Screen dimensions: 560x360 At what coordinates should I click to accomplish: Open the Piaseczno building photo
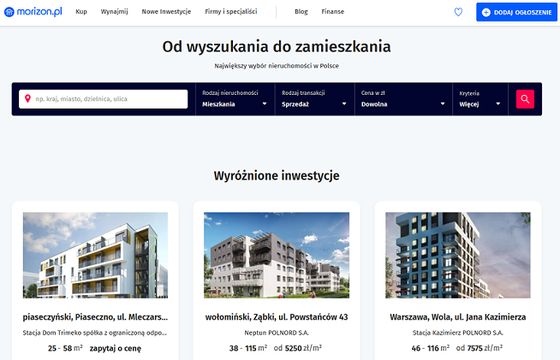(95, 255)
